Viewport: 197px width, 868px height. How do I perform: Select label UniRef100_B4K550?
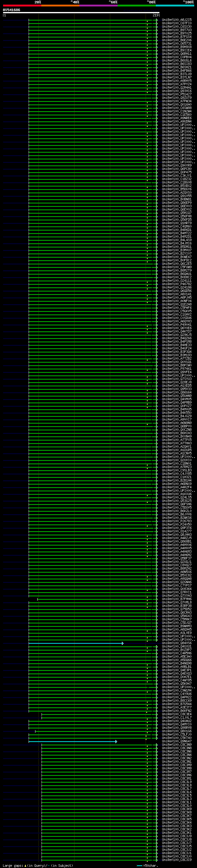[177, 413]
